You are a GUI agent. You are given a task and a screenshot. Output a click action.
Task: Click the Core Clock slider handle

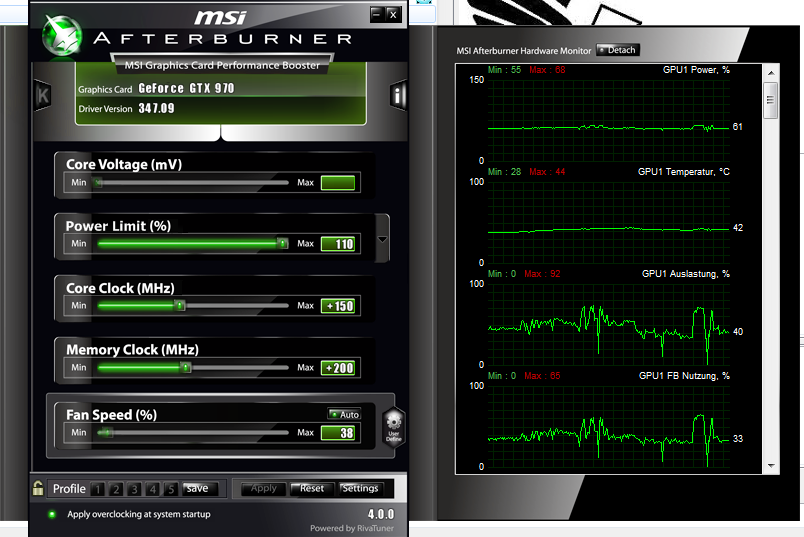[x=179, y=306]
